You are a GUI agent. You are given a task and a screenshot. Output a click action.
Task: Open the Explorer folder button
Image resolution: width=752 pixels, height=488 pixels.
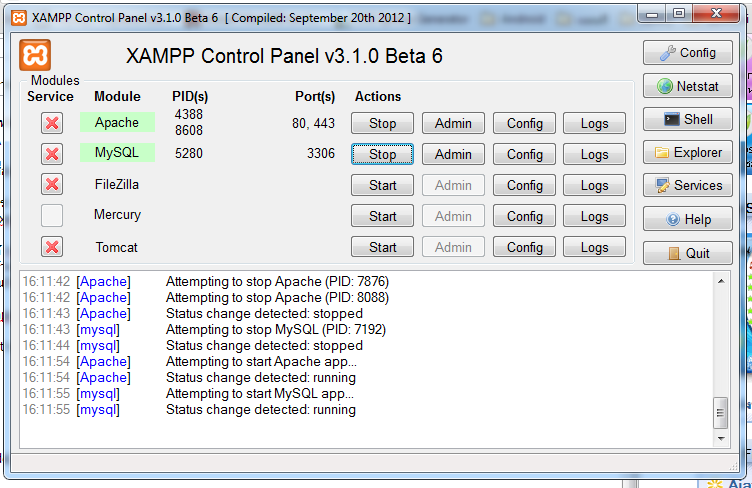point(688,152)
